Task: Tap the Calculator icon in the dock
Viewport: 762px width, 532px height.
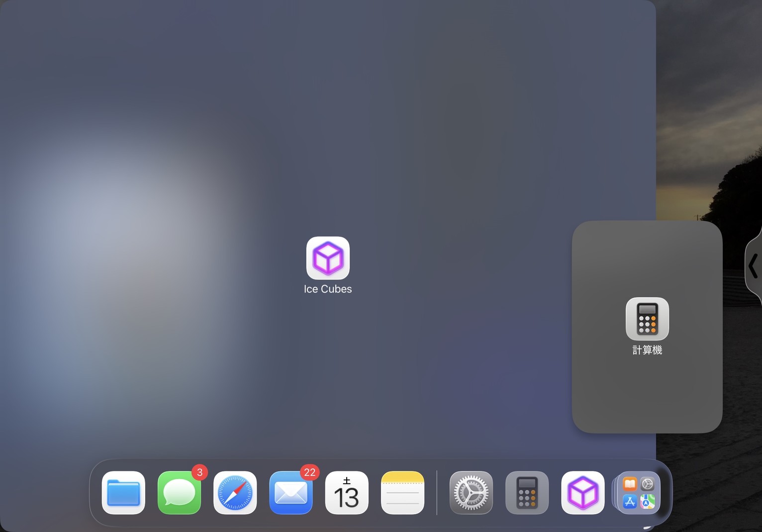Action: pyautogui.click(x=527, y=493)
